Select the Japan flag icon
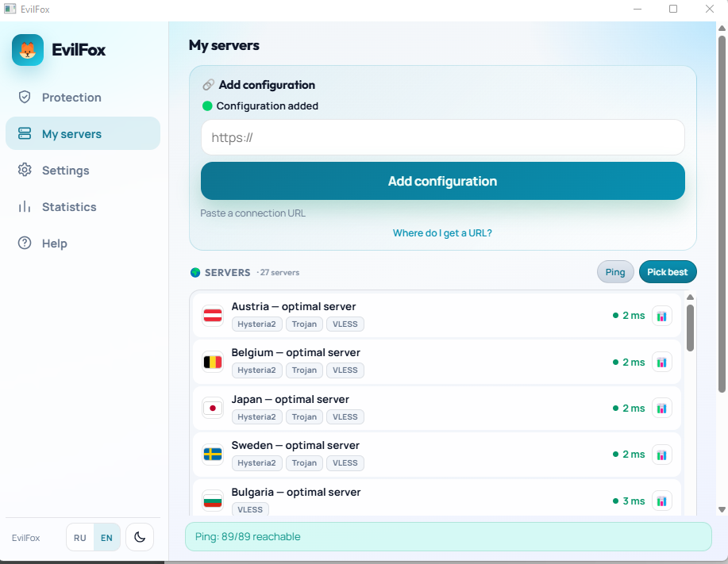Viewport: 728px width, 564px height. [x=213, y=409]
